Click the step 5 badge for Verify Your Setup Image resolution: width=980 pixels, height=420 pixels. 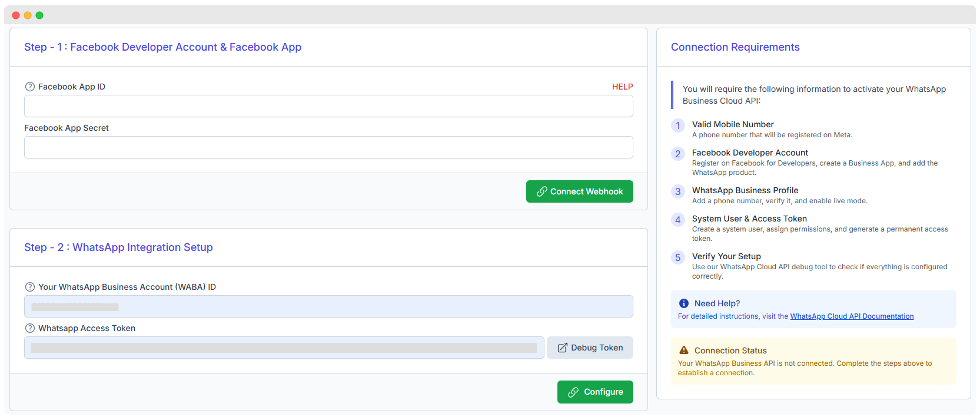click(678, 257)
